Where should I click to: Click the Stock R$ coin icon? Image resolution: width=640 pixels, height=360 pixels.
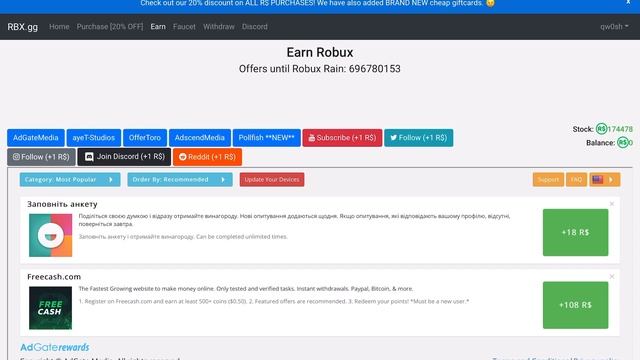click(601, 129)
